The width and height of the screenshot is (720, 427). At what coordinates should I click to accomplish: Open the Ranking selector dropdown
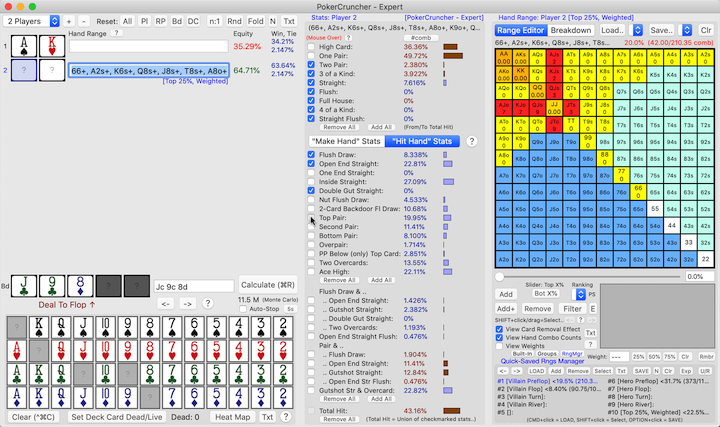click(x=580, y=294)
